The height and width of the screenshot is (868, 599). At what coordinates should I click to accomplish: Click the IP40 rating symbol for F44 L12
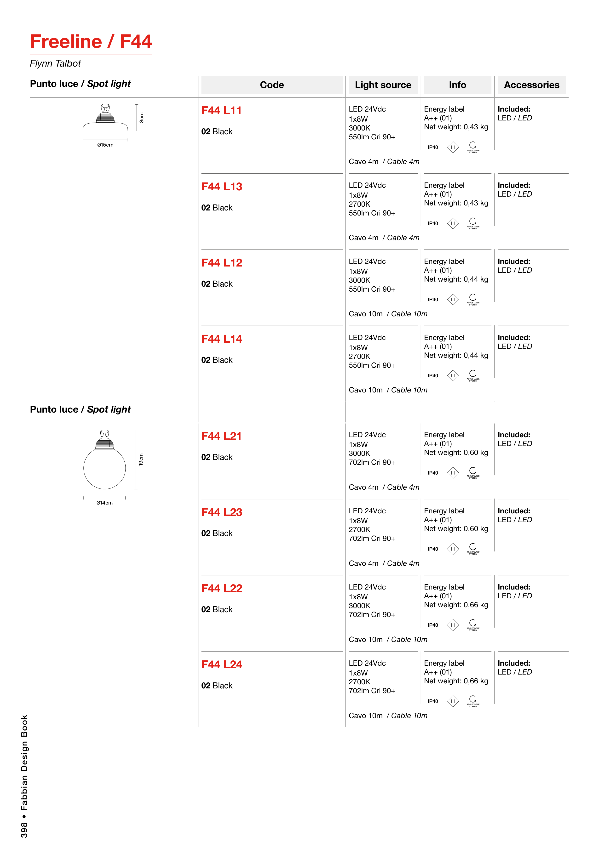tap(433, 299)
